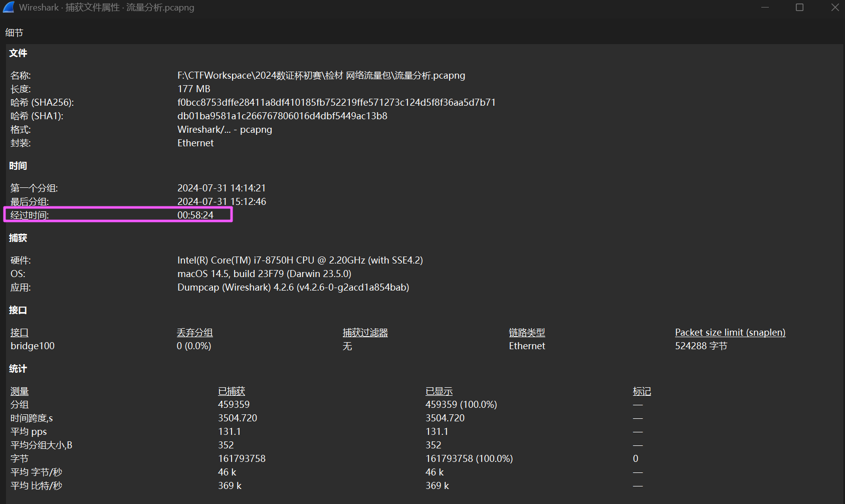Select the elapsed time 00:58:24
845x504 pixels.
(195, 215)
